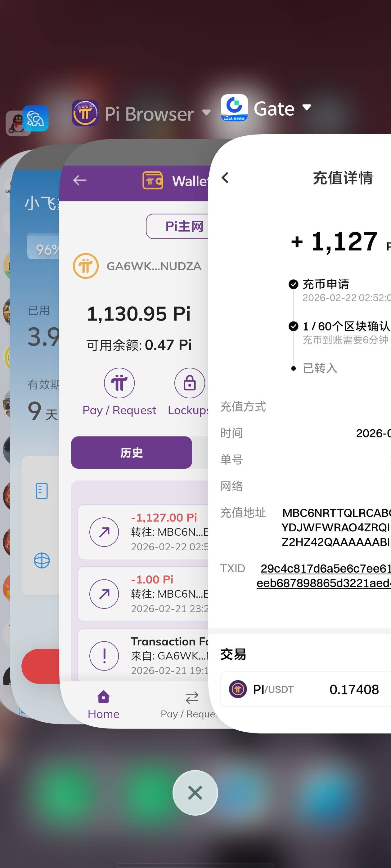Tap back chevron in 充值详情 page
The width and height of the screenshot is (391, 868).
pyautogui.click(x=225, y=178)
